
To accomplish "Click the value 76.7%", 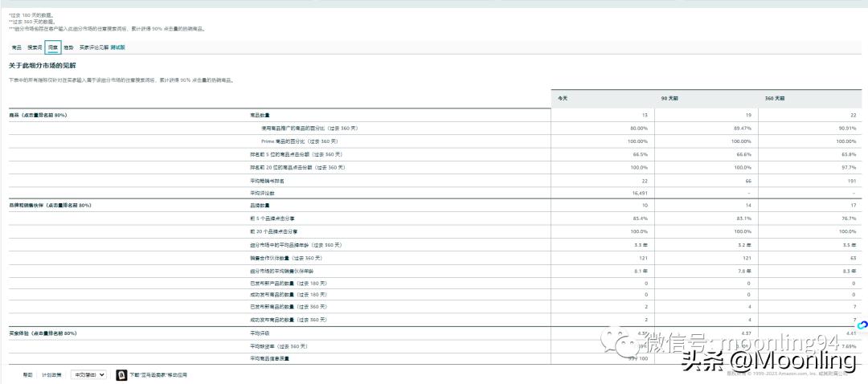I will (850, 219).
